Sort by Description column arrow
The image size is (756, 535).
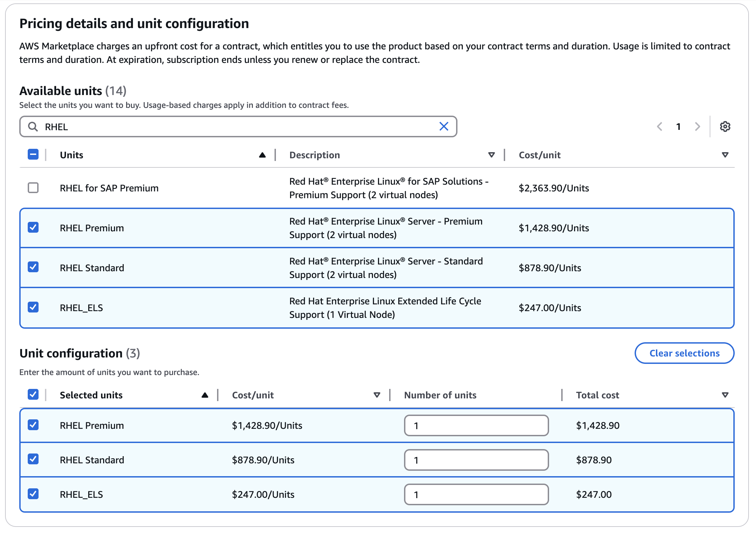[492, 155]
